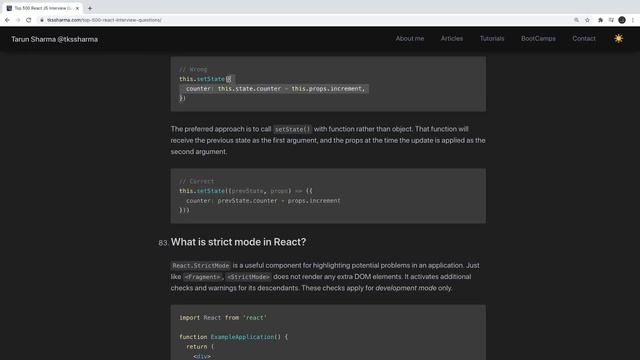
Task: Click the return ( code line
Action: (x=200, y=347)
